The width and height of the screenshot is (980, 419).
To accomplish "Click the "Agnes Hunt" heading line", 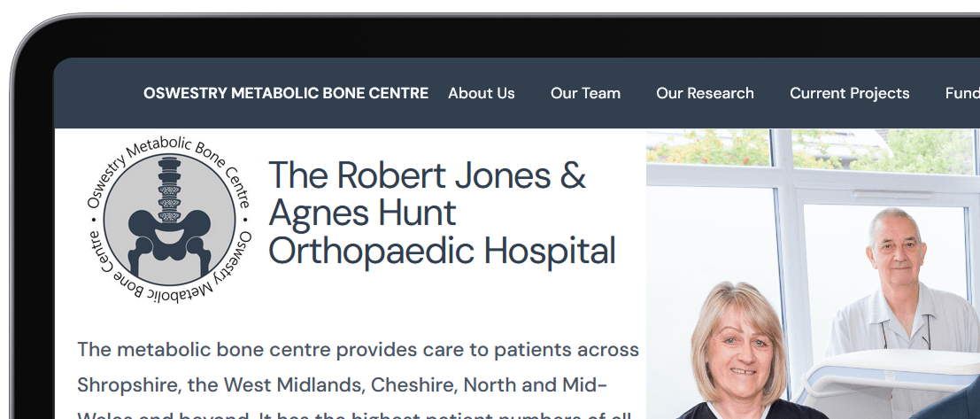I will click(362, 213).
